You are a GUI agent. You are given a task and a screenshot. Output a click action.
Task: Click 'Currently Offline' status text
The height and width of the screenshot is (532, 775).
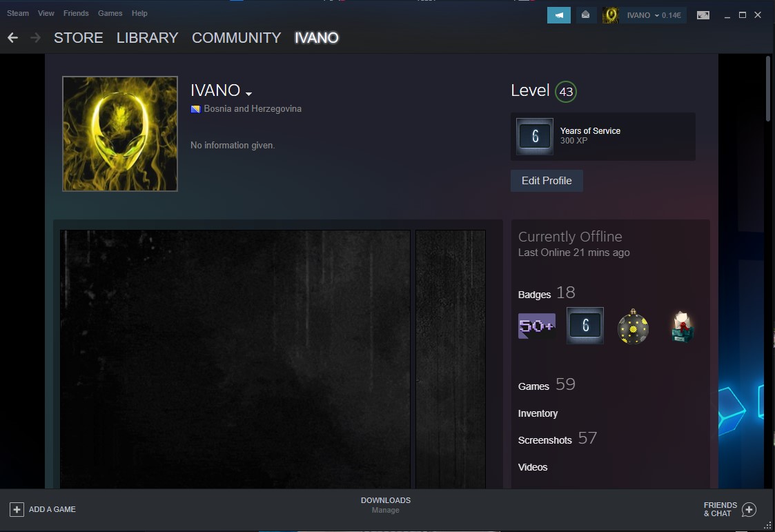pyautogui.click(x=570, y=237)
